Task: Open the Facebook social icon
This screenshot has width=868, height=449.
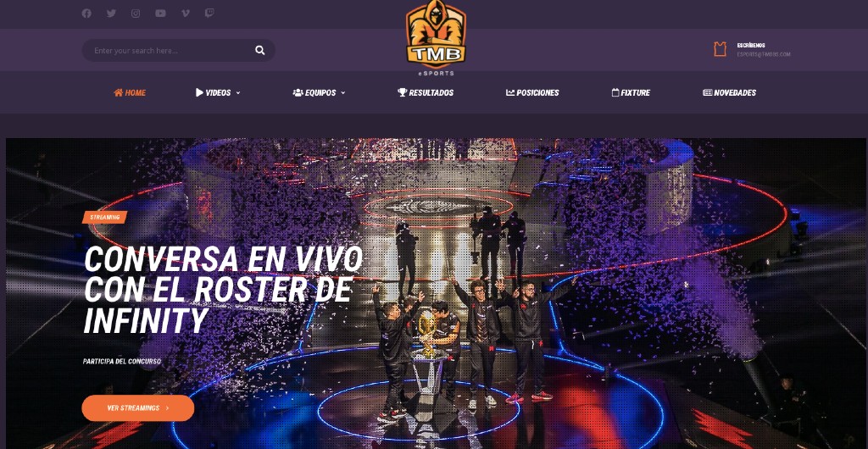Action: pos(86,14)
